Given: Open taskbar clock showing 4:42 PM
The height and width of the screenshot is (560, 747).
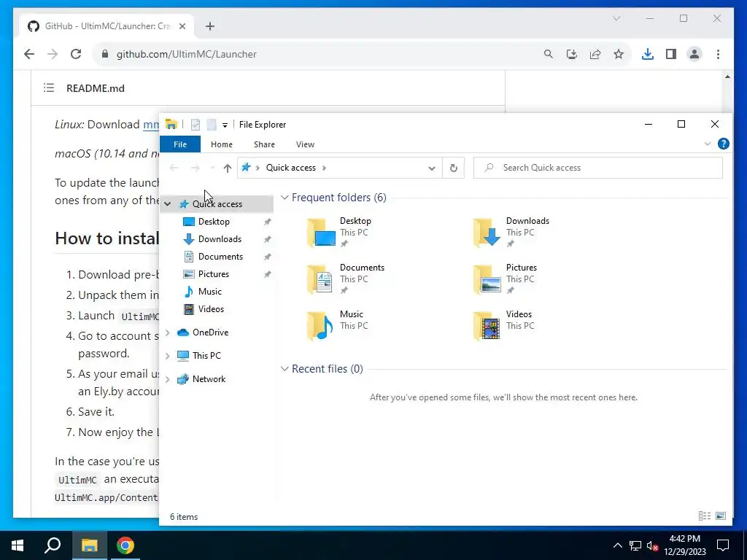Looking at the screenshot, I should tap(684, 545).
